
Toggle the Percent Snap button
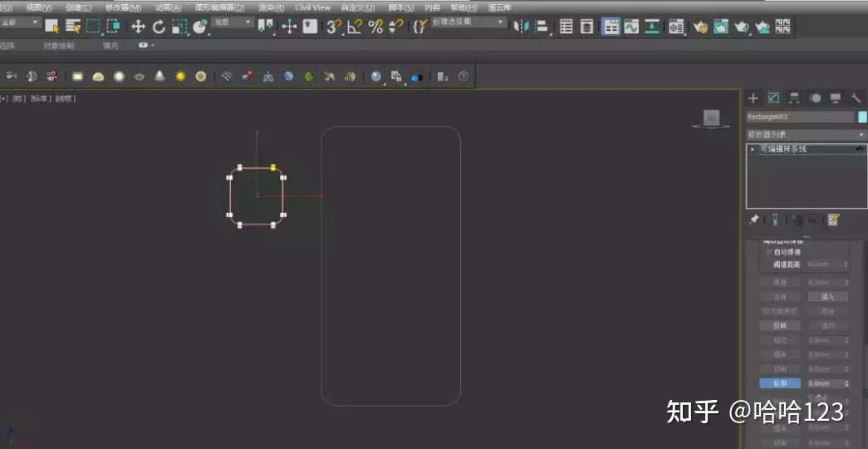tap(376, 26)
